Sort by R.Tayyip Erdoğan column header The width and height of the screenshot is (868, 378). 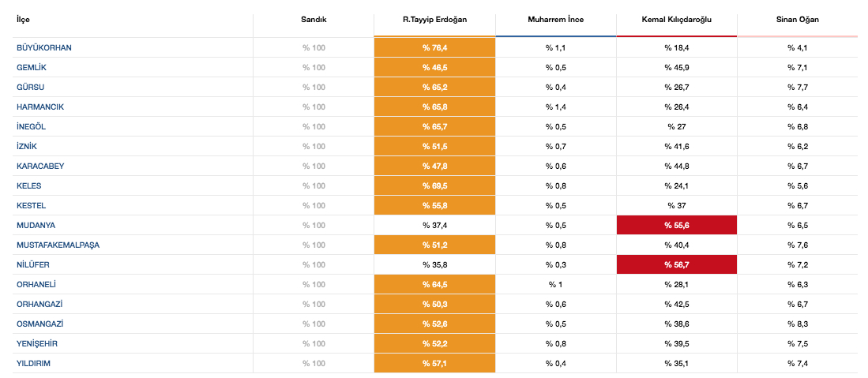coord(434,19)
